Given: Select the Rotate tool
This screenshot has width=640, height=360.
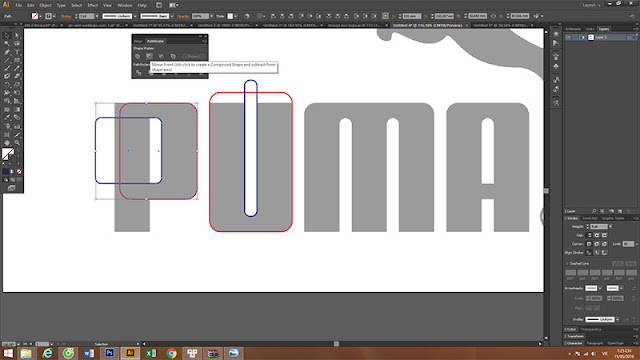Looking at the screenshot, I should tap(7, 84).
